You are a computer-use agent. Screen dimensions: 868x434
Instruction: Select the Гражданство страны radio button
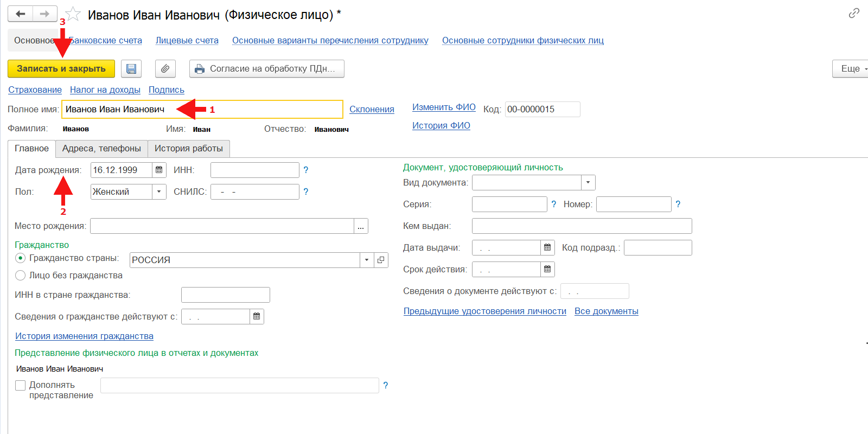(21, 258)
